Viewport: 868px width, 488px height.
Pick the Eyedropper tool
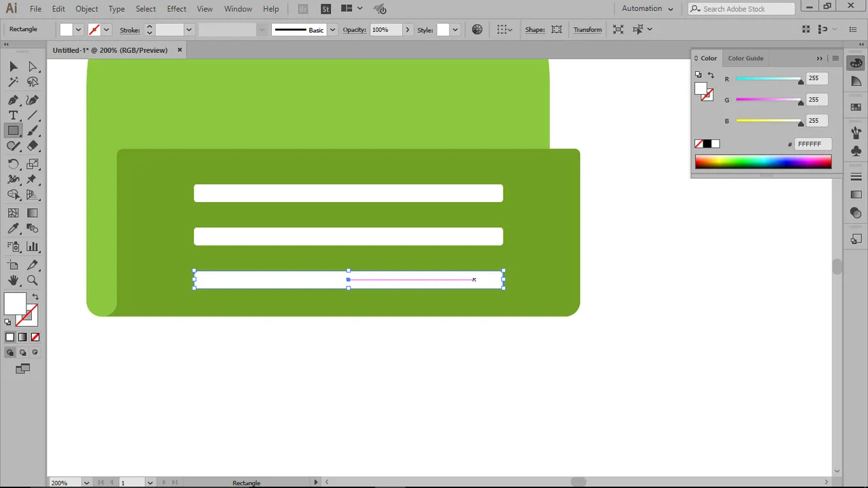click(13, 229)
